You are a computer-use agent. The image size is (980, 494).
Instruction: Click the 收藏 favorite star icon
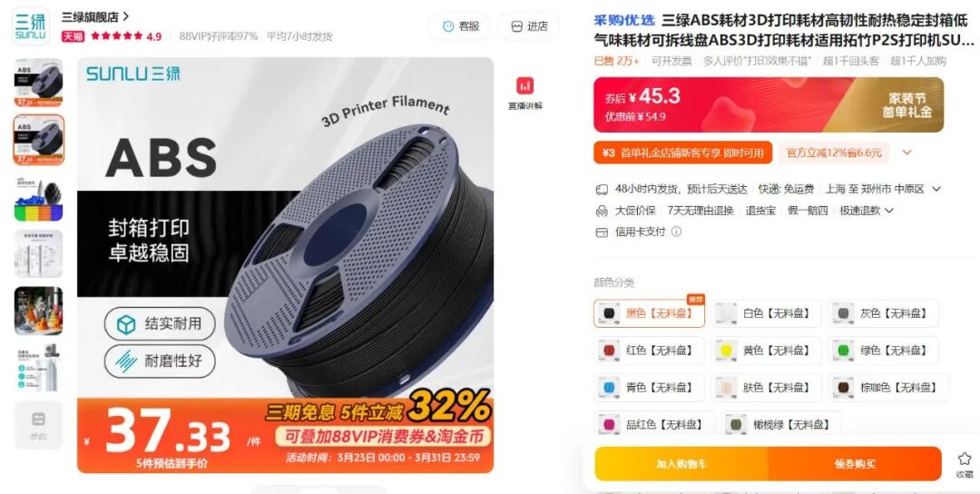pos(965,459)
